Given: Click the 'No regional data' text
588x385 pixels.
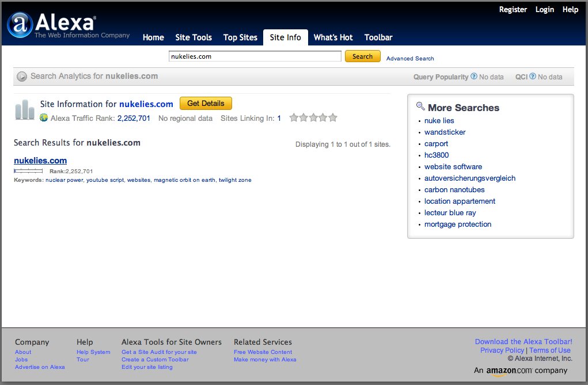Looking at the screenshot, I should [185, 118].
